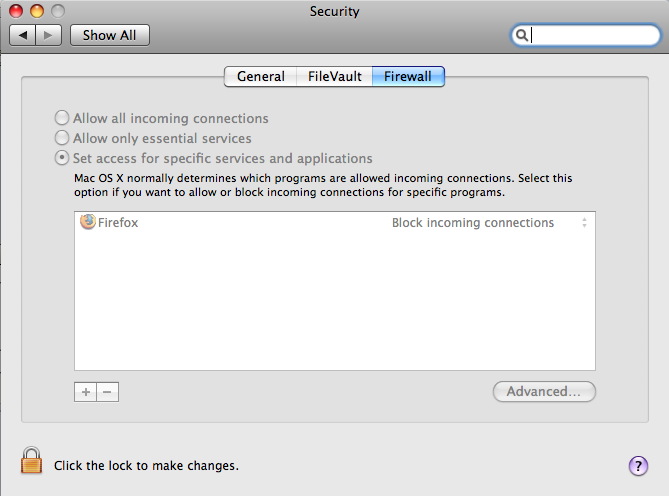Viewport: 669px width, 496px height.
Task: Select Allow all incoming connections
Action: pyautogui.click(x=63, y=118)
